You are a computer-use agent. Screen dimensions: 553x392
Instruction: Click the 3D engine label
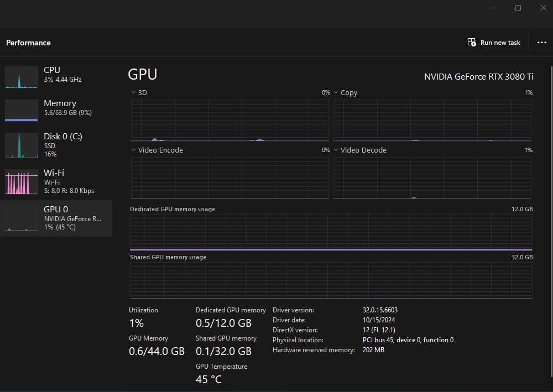(143, 93)
